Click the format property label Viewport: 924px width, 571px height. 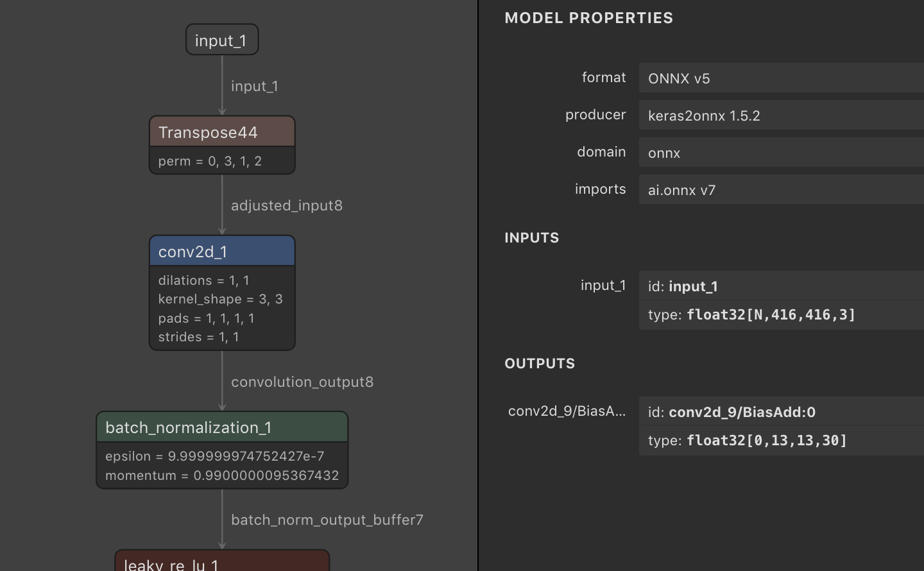pyautogui.click(x=604, y=78)
